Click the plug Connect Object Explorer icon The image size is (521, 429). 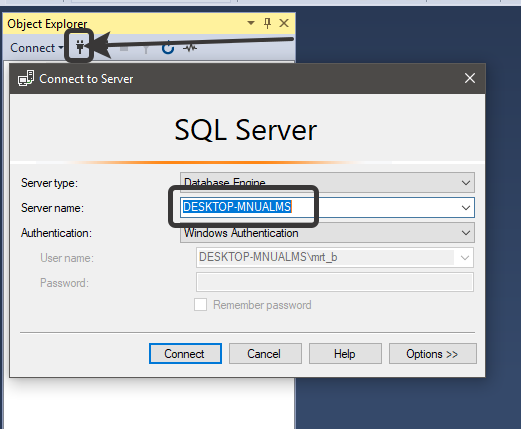pos(80,47)
